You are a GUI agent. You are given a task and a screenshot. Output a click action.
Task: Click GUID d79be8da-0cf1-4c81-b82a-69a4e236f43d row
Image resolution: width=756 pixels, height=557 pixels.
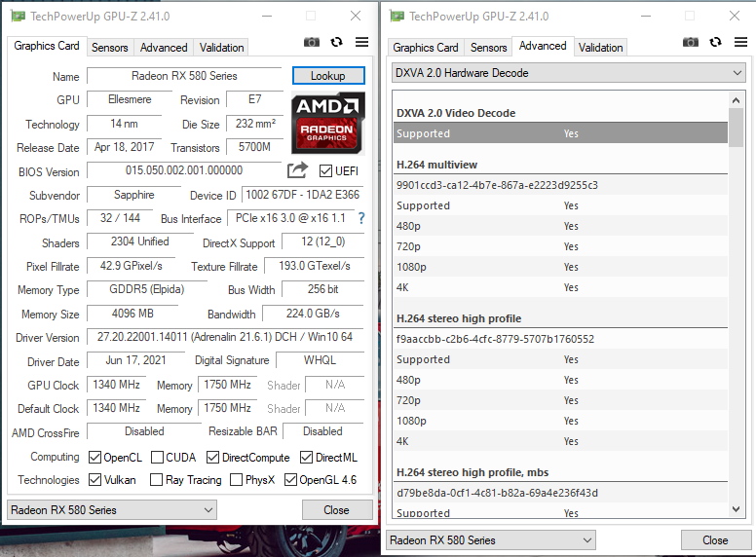tap(561, 493)
